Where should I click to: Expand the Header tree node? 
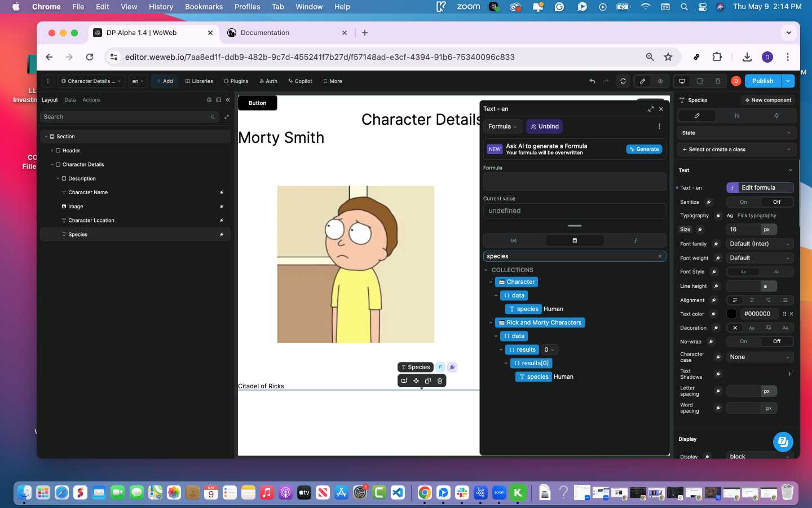pos(52,151)
